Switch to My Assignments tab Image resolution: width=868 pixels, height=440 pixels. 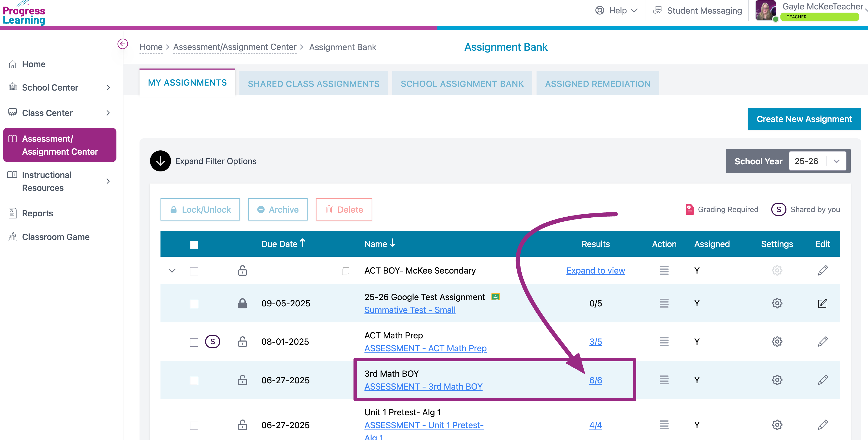point(187,83)
